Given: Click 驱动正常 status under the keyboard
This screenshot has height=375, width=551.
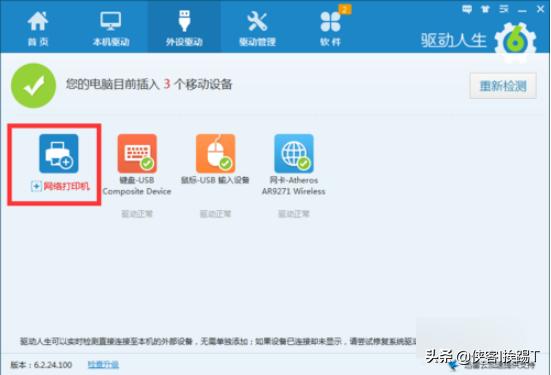Looking at the screenshot, I should point(137,214).
